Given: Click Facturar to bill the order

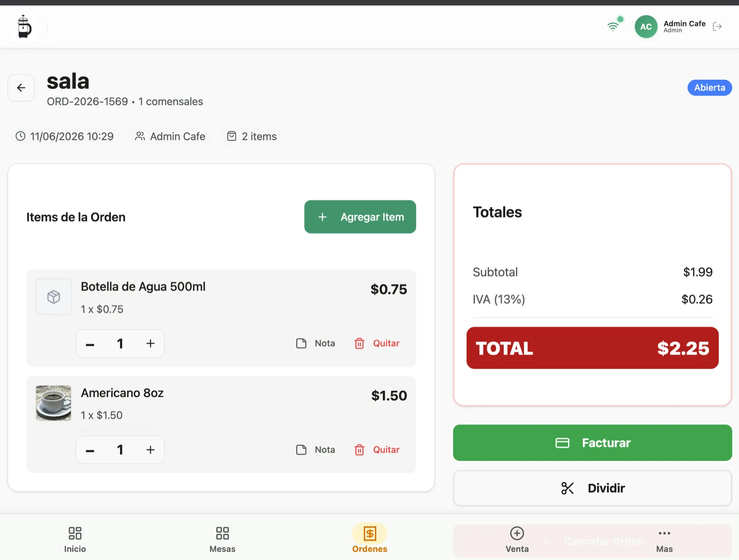Looking at the screenshot, I should 592,443.
